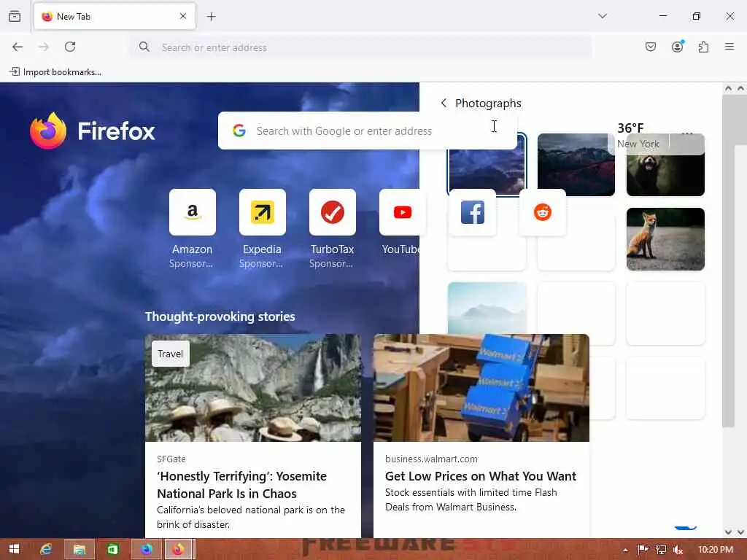Screen dimensions: 747x560
Task: Click the muted volume tray icon
Action: 678,550
